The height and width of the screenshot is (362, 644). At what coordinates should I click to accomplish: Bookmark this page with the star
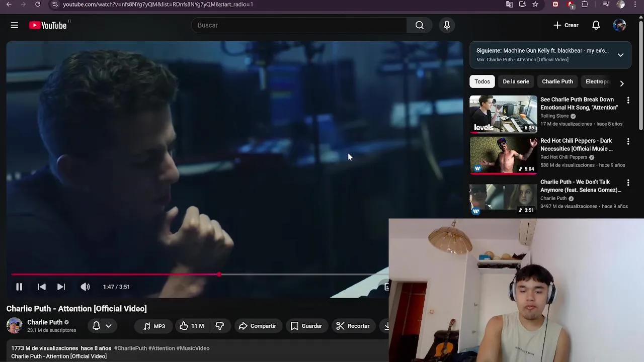tap(535, 4)
